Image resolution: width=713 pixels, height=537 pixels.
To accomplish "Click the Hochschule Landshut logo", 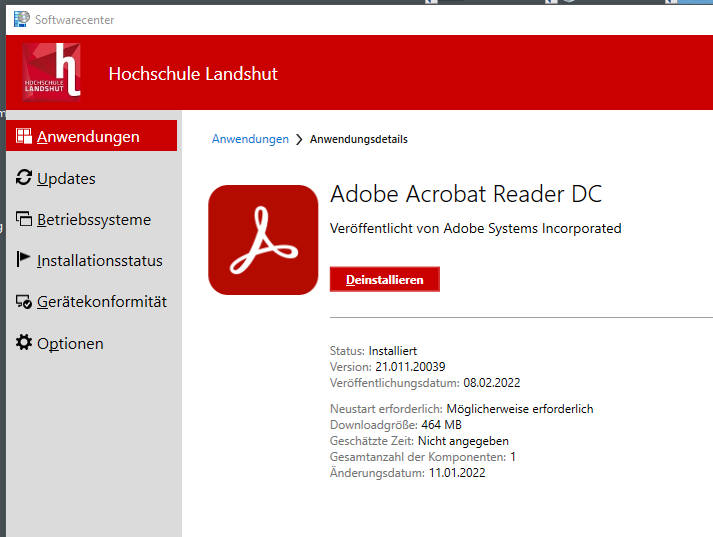I will pyautogui.click(x=51, y=73).
